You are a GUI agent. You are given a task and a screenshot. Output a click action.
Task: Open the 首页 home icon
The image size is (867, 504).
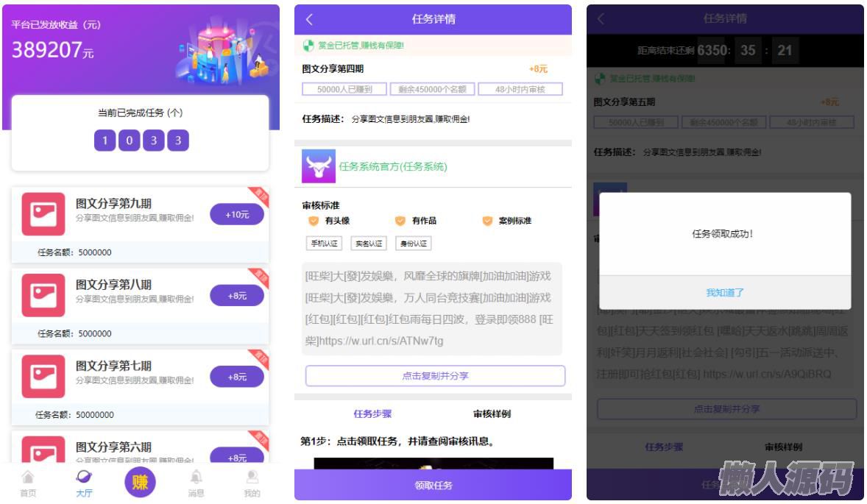pos(28,478)
